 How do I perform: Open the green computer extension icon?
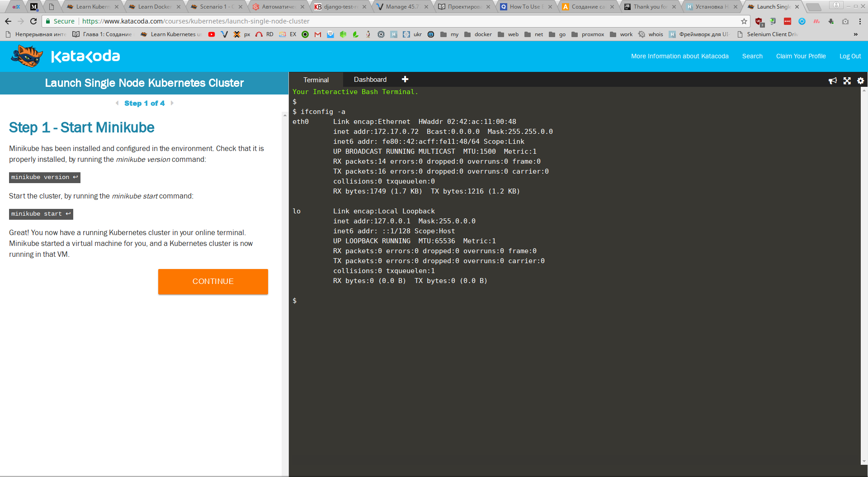[773, 21]
